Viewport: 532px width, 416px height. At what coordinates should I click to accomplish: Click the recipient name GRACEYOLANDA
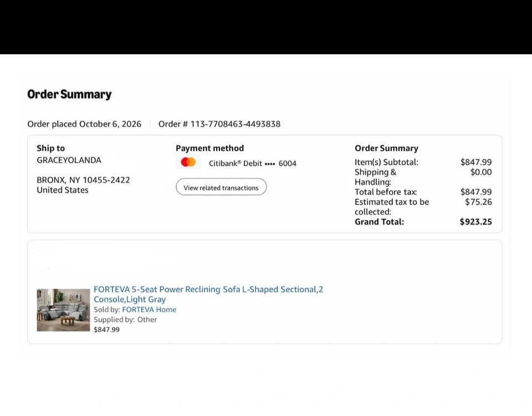(x=69, y=160)
